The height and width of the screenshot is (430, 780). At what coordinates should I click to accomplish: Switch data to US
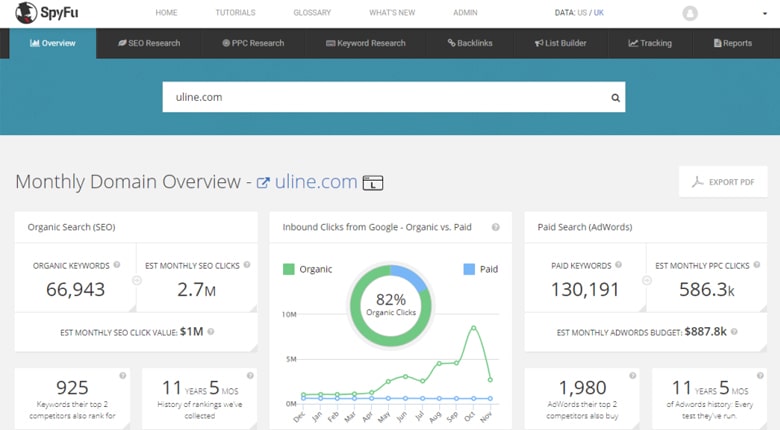coord(582,12)
